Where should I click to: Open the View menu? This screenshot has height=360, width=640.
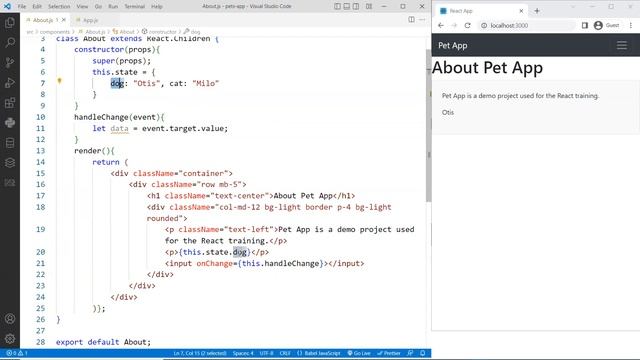(x=82, y=7)
